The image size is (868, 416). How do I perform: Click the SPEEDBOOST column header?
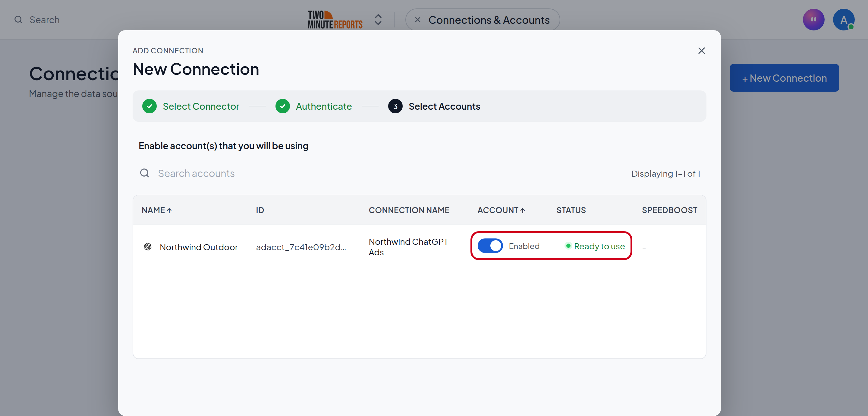(x=669, y=210)
